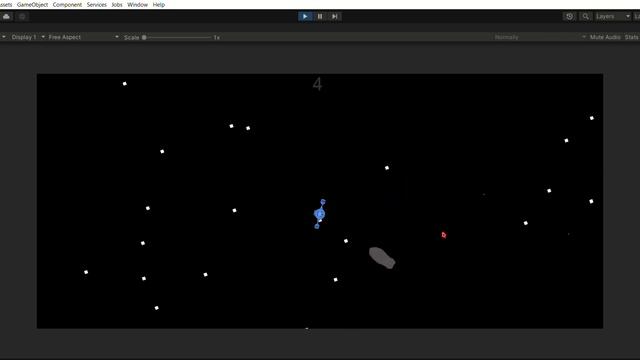Open the cloud services icon
Viewport: 640px width, 360px height.
(7, 16)
